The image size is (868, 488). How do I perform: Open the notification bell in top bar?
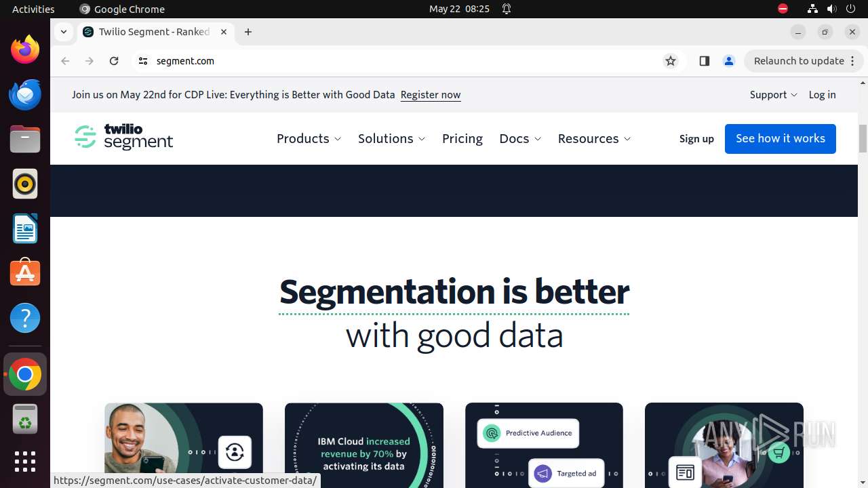pos(507,9)
